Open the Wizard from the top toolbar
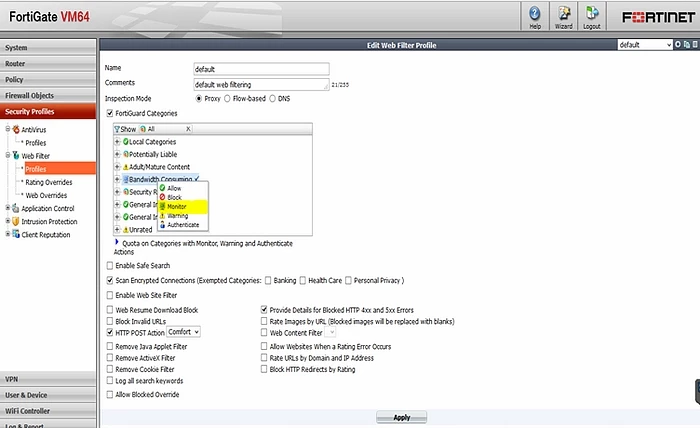The width and height of the screenshot is (700, 428). point(563,13)
